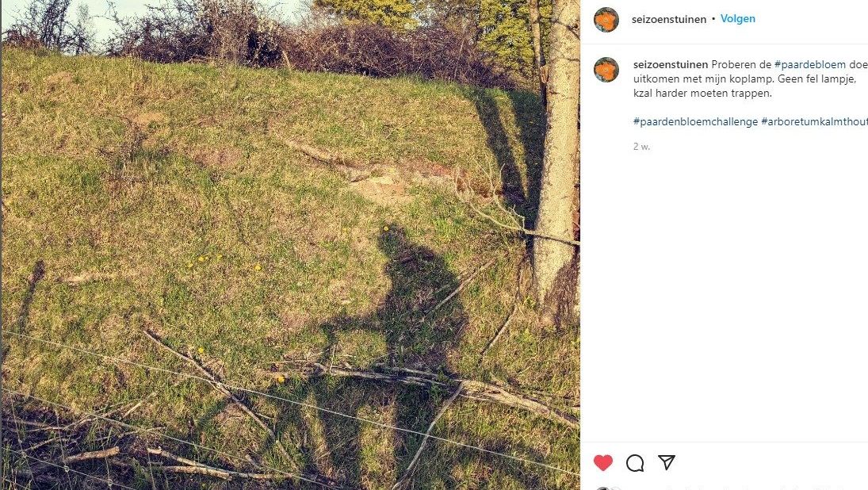Share the post via paper plane icon
Image resolution: width=868 pixels, height=490 pixels.
coord(667,463)
